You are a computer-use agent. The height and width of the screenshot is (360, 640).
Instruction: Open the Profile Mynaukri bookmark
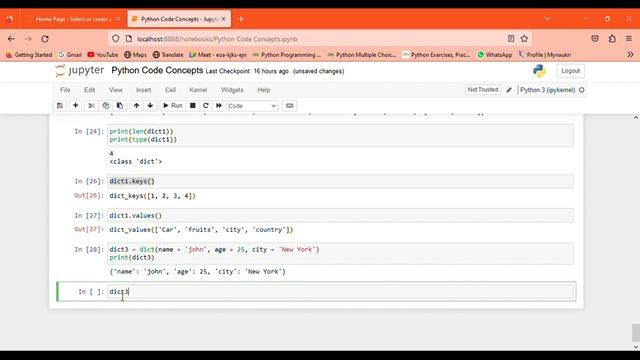pos(544,55)
